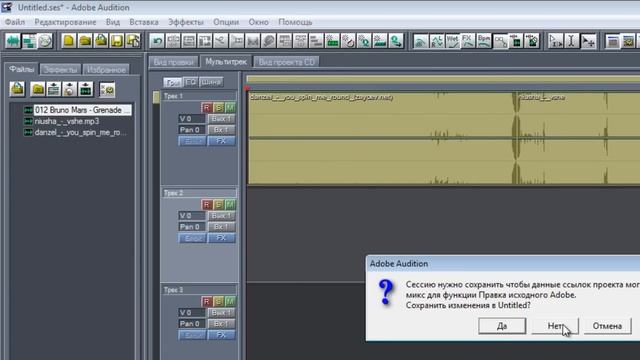Show the Шина track controls tab
The width and height of the screenshot is (640, 360).
(x=211, y=82)
